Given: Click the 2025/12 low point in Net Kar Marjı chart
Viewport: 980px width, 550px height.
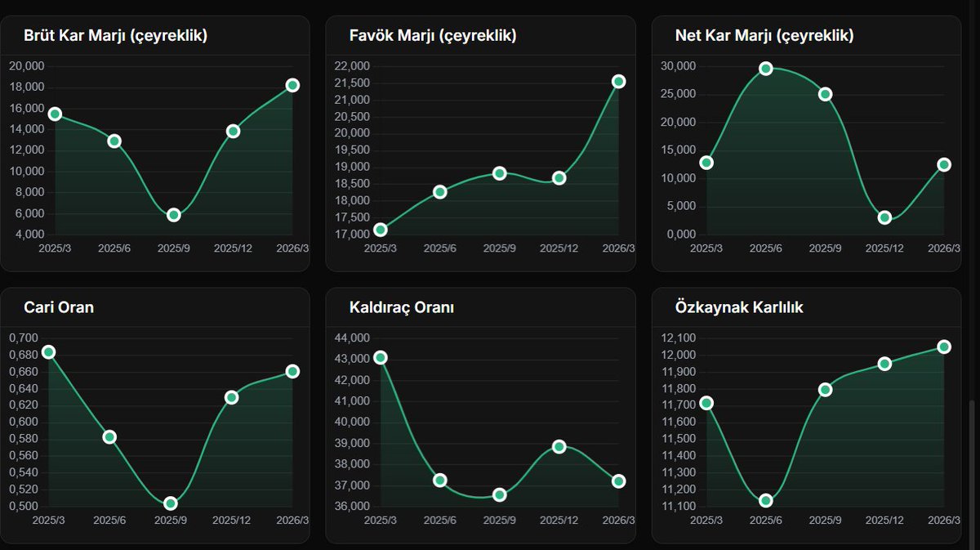Looking at the screenshot, I should pos(884,217).
